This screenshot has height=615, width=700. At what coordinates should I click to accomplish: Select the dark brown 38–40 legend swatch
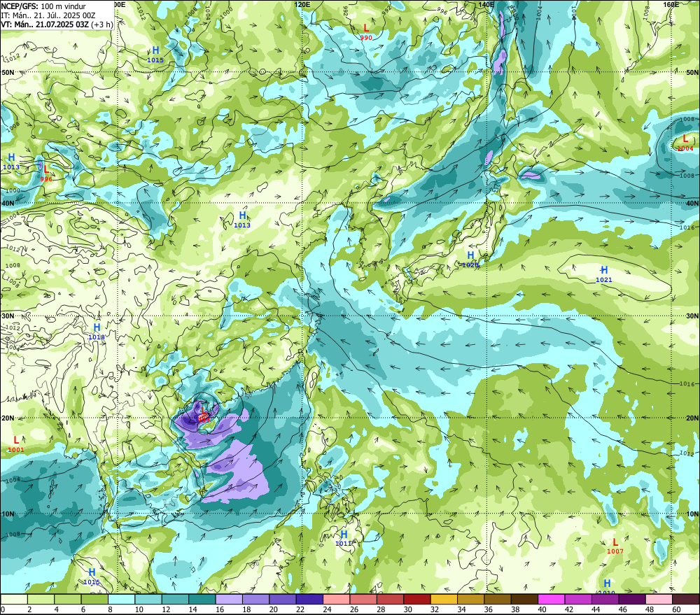pyautogui.click(x=524, y=600)
